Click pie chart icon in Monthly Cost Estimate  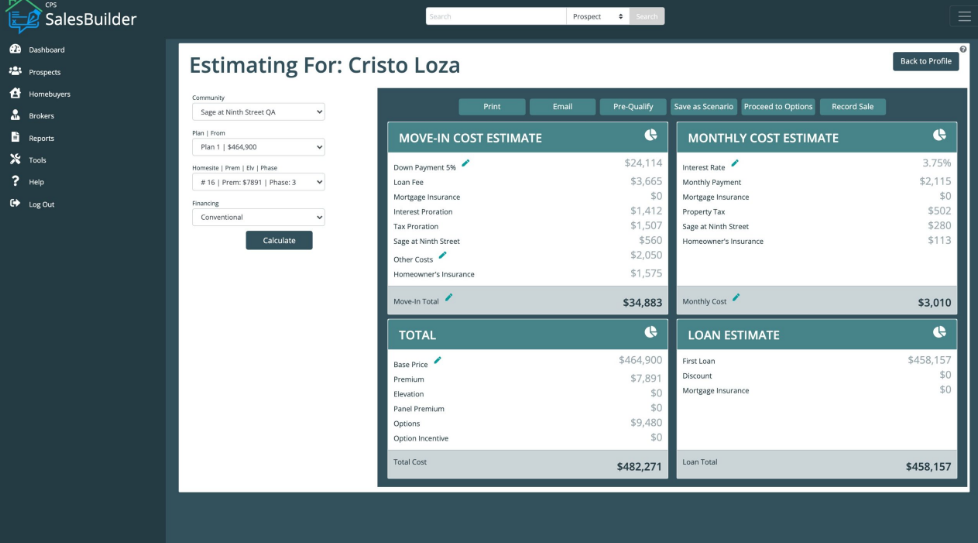pos(939,135)
